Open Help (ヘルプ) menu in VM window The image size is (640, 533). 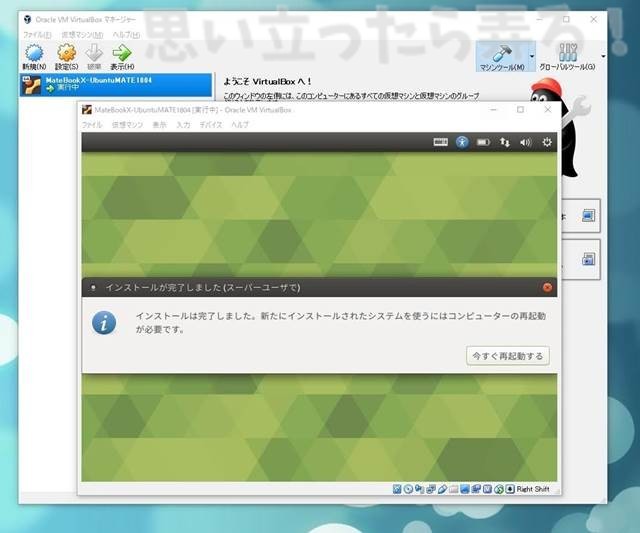click(240, 124)
